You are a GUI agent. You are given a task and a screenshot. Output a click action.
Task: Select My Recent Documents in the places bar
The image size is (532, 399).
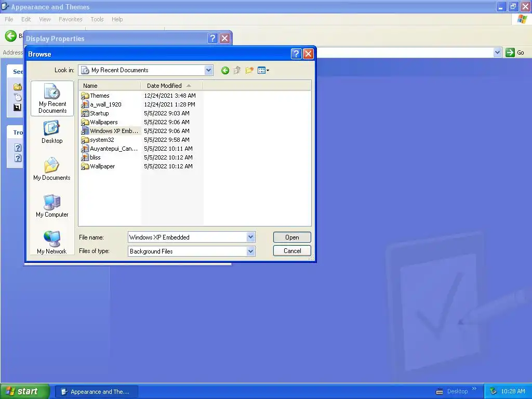(52, 98)
